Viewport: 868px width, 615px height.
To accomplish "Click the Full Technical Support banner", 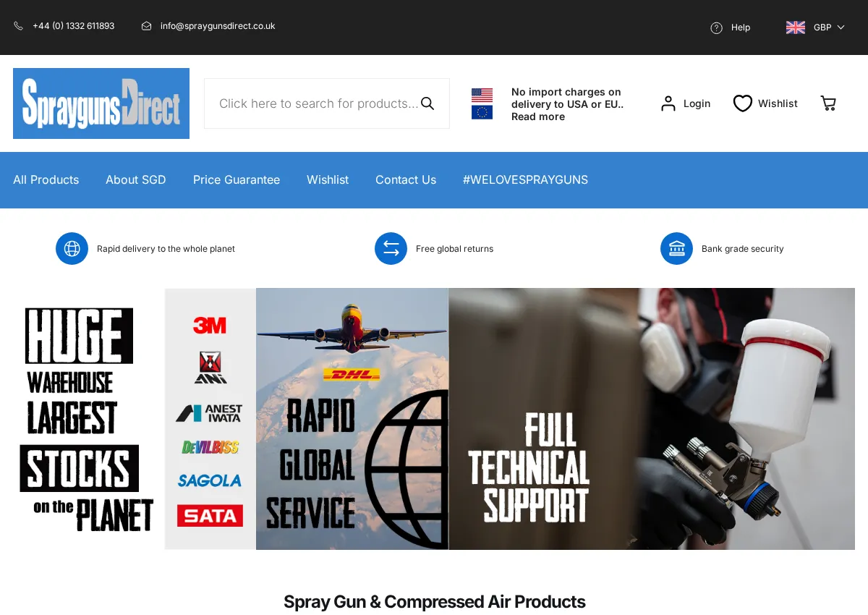I will coord(652,419).
